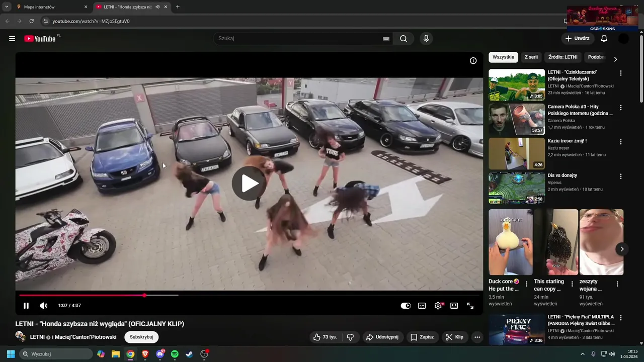The height and width of the screenshot is (362, 644).
Task: Start voice search with microphone icon
Action: [x=426, y=39]
